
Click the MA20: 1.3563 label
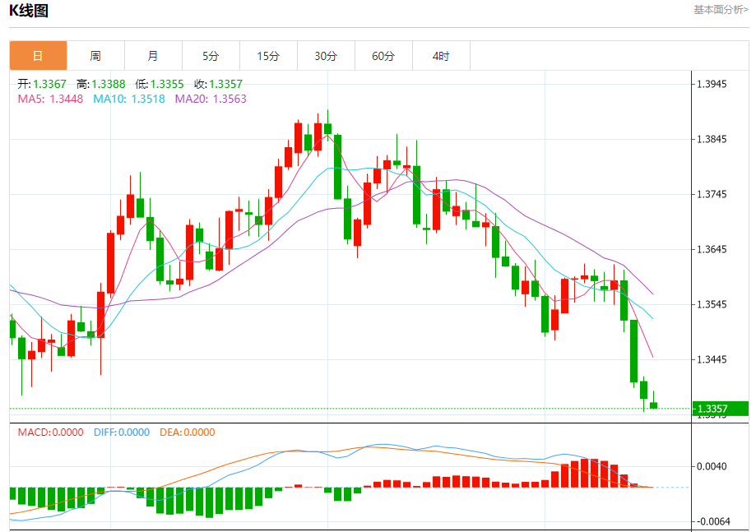211,99
